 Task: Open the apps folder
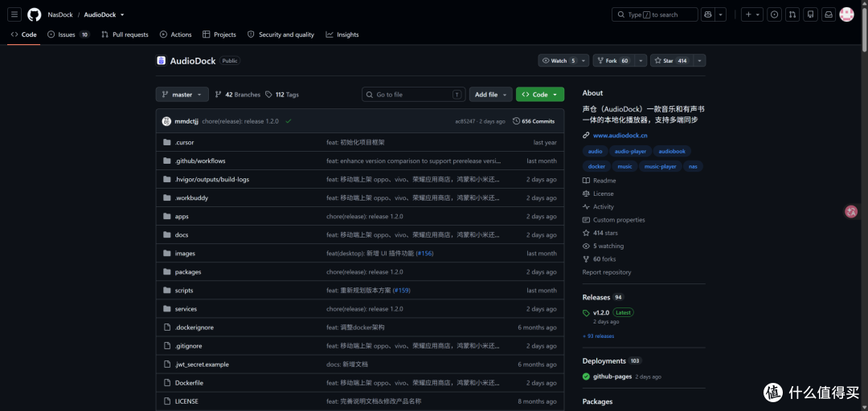182,216
